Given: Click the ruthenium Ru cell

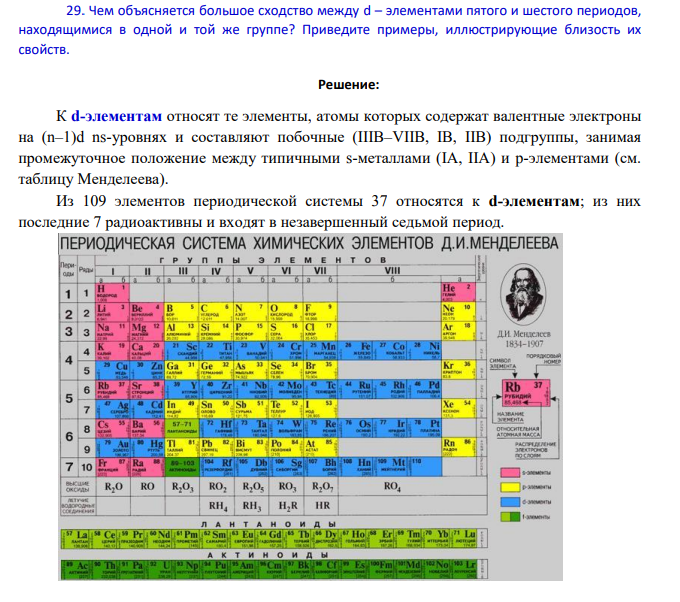Looking at the screenshot, I should tap(355, 389).
